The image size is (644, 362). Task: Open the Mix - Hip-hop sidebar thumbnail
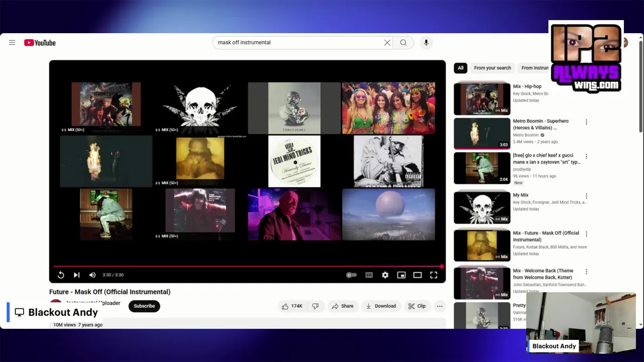pos(482,99)
